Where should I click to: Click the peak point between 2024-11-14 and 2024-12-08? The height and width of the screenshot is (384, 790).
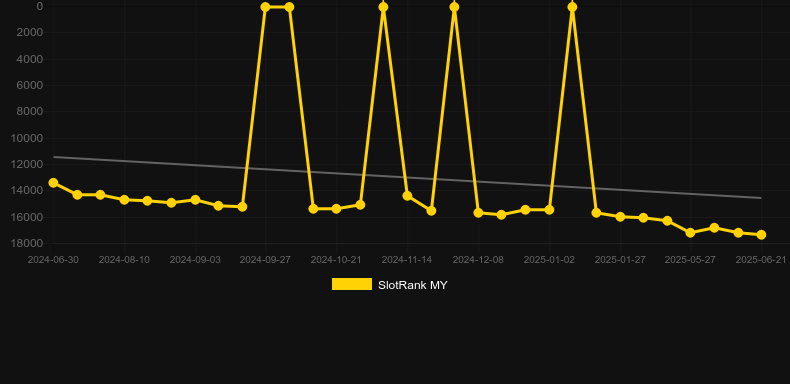[454, 7]
